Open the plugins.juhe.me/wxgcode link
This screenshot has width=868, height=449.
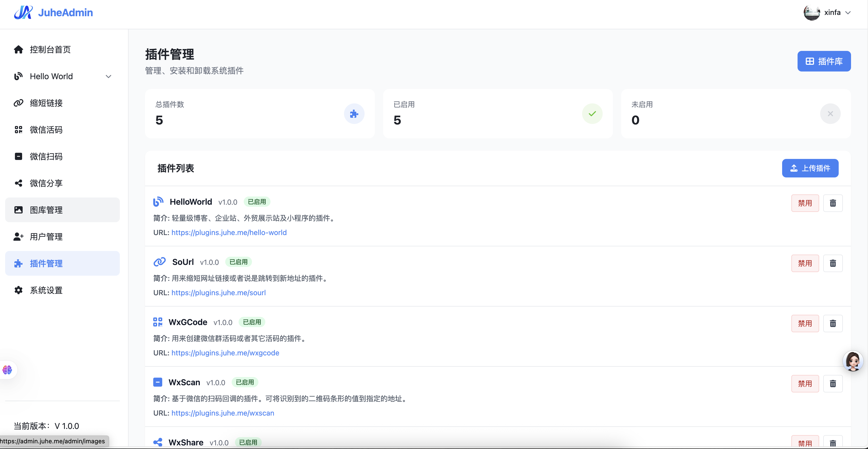[x=225, y=353]
